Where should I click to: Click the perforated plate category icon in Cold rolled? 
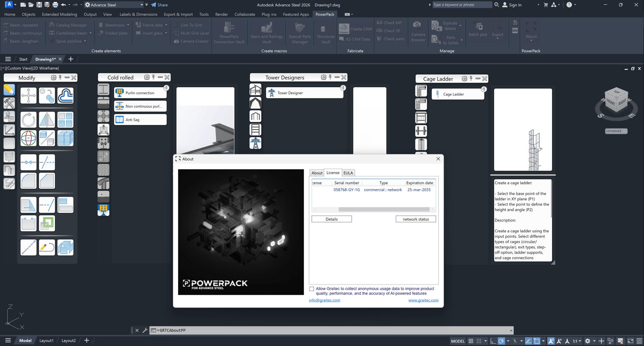coord(103,170)
